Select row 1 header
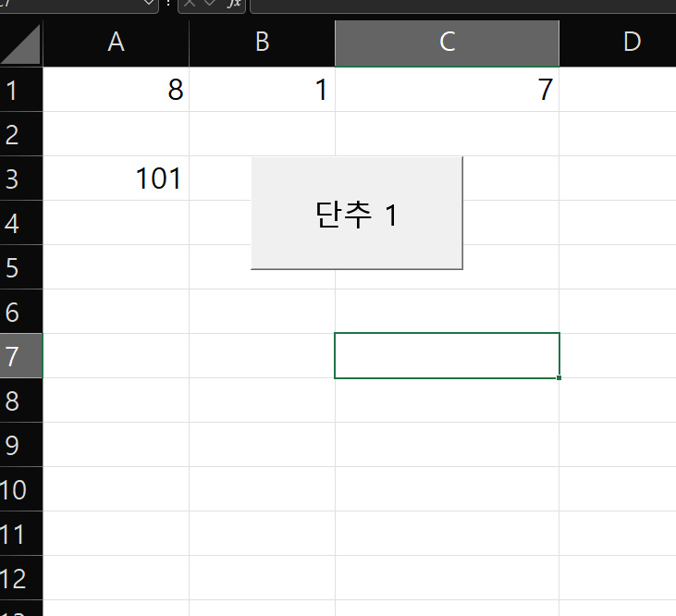 coord(13,90)
